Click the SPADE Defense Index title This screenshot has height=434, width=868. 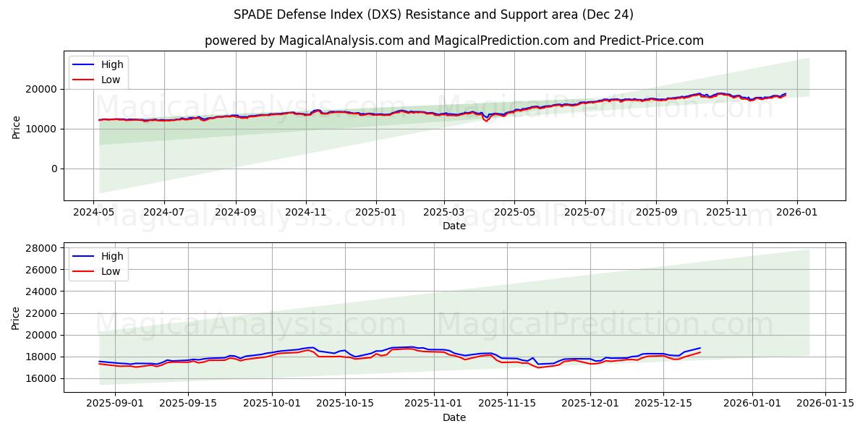pos(434,16)
